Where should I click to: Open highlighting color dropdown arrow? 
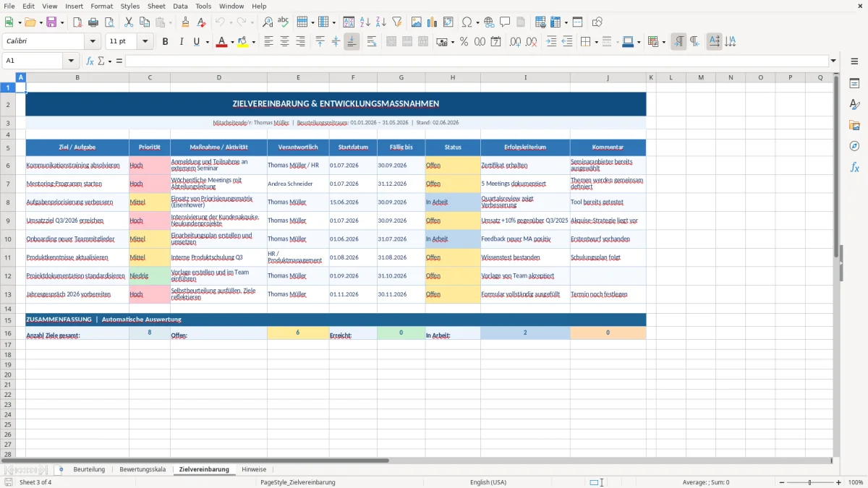click(x=253, y=42)
